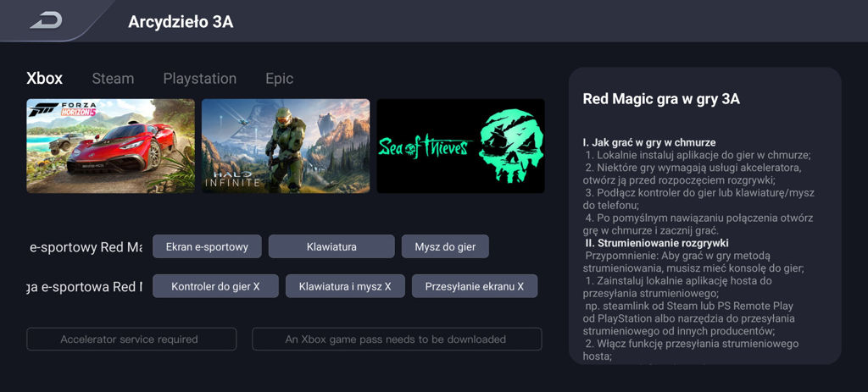Select Kontroler do gier X
Image resolution: width=868 pixels, height=392 pixels.
coord(215,286)
